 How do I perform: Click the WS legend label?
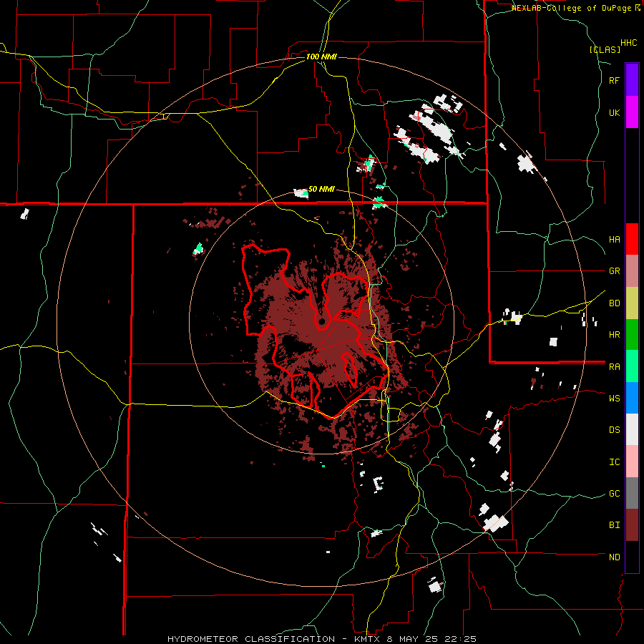click(x=614, y=399)
